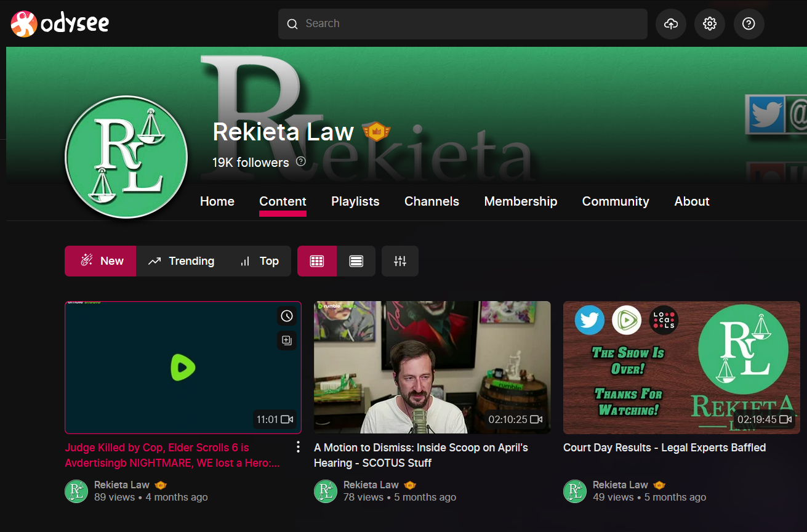This screenshot has width=807, height=532.
Task: Focus the Search input field
Action: [462, 23]
